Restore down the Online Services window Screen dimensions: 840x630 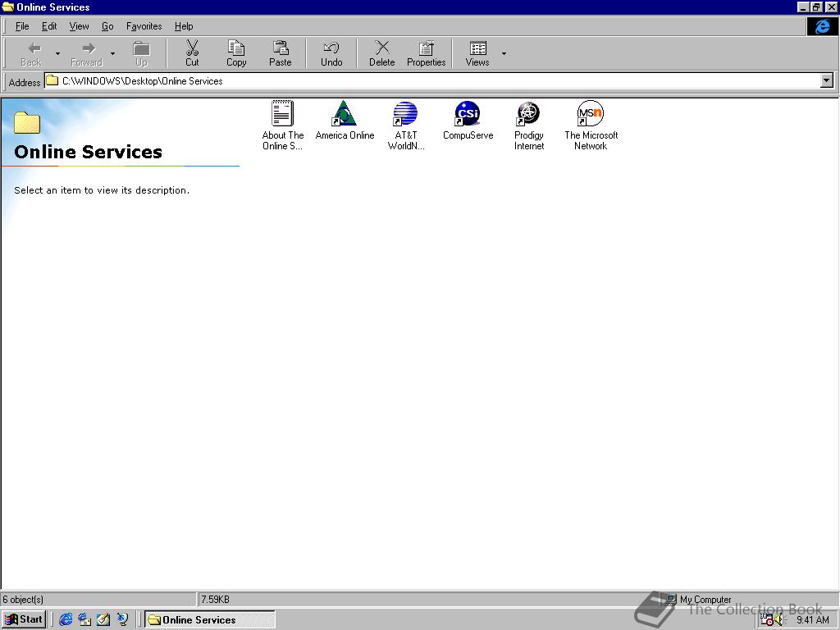tap(816, 7)
